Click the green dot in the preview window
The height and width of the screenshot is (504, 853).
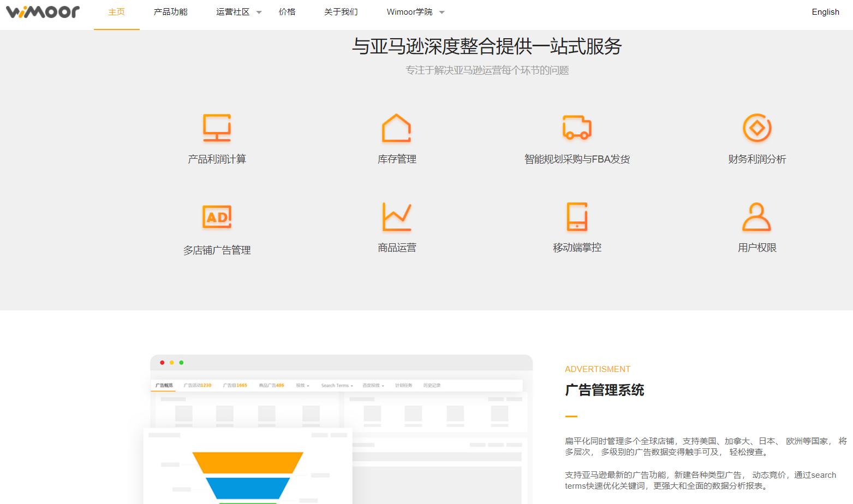pos(181,362)
